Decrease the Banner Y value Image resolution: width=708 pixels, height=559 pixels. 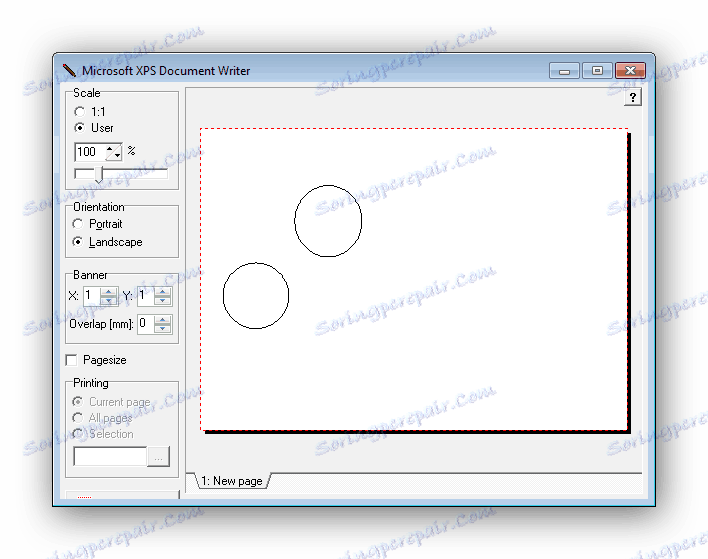click(163, 301)
